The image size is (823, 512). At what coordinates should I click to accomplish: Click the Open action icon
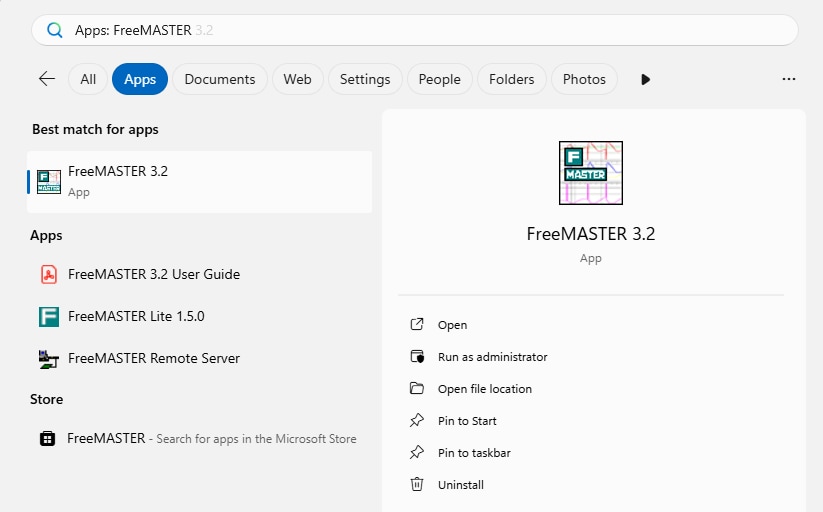tap(417, 325)
